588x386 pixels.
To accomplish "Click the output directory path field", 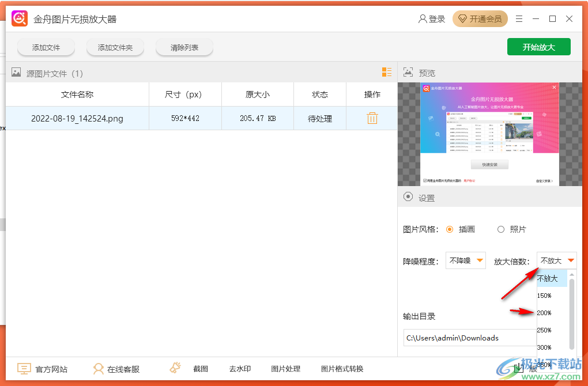I will (470, 338).
